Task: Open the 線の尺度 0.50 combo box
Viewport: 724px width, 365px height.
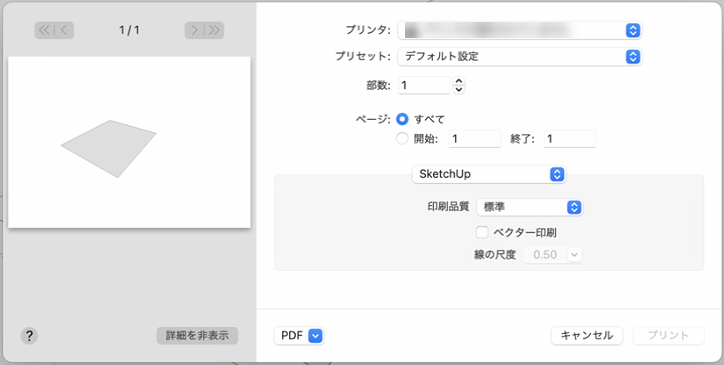Action: click(553, 255)
